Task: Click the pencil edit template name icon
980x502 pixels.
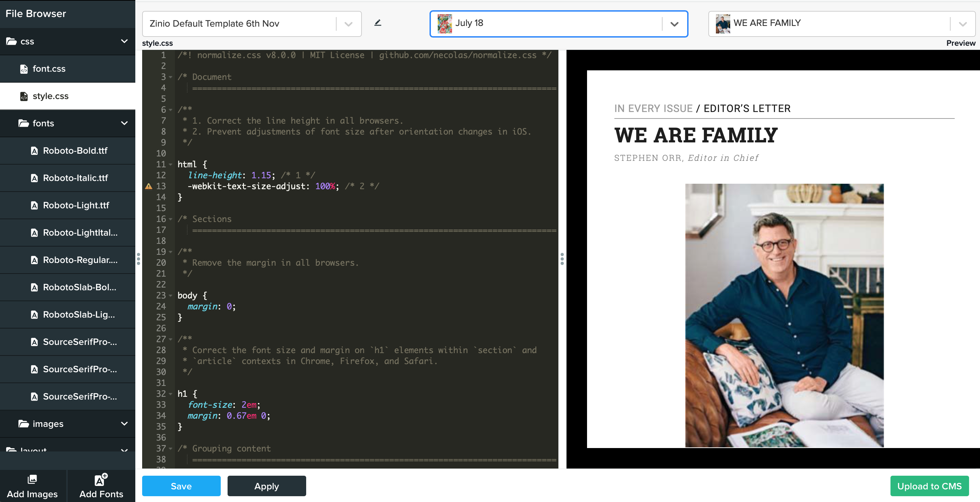Action: pyautogui.click(x=377, y=23)
